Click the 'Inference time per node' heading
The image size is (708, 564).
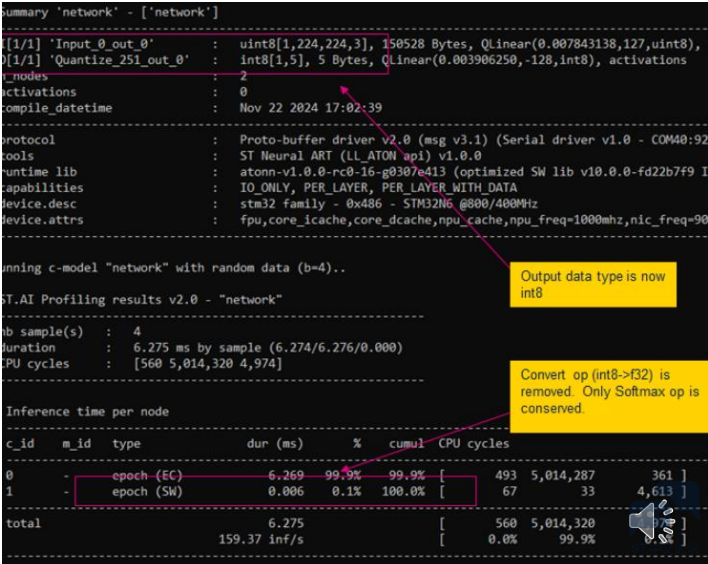tap(88, 410)
